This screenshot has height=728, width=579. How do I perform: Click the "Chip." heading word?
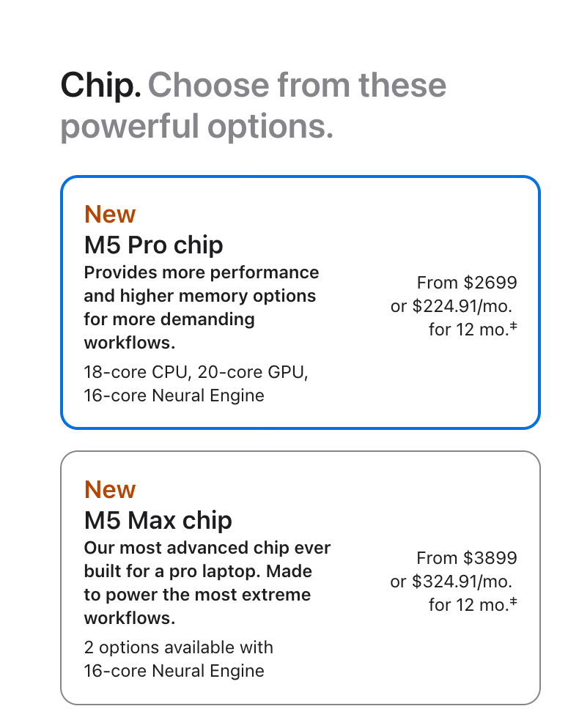tap(100, 86)
